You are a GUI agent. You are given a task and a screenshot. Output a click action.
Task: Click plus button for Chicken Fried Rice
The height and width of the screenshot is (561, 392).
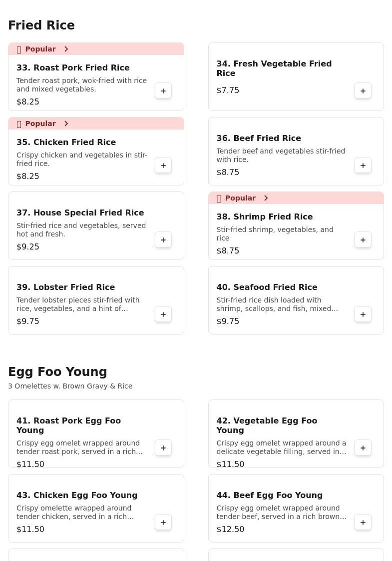pos(163,165)
